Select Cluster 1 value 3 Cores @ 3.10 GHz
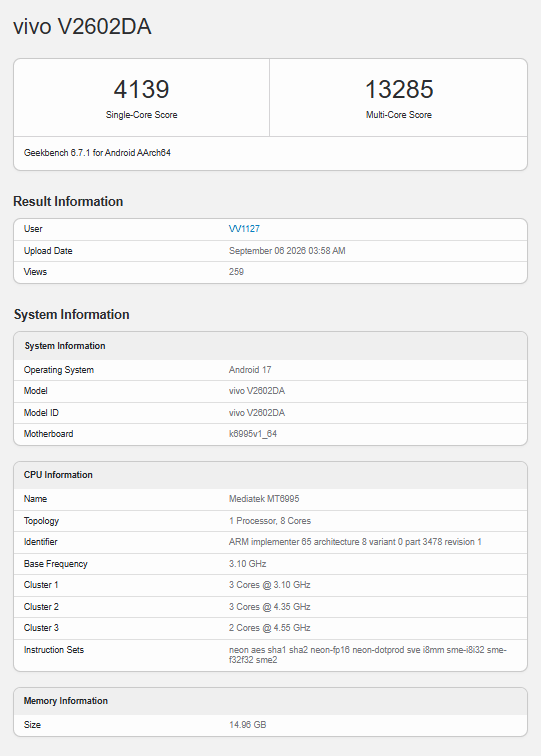The image size is (541, 756). (x=270, y=585)
